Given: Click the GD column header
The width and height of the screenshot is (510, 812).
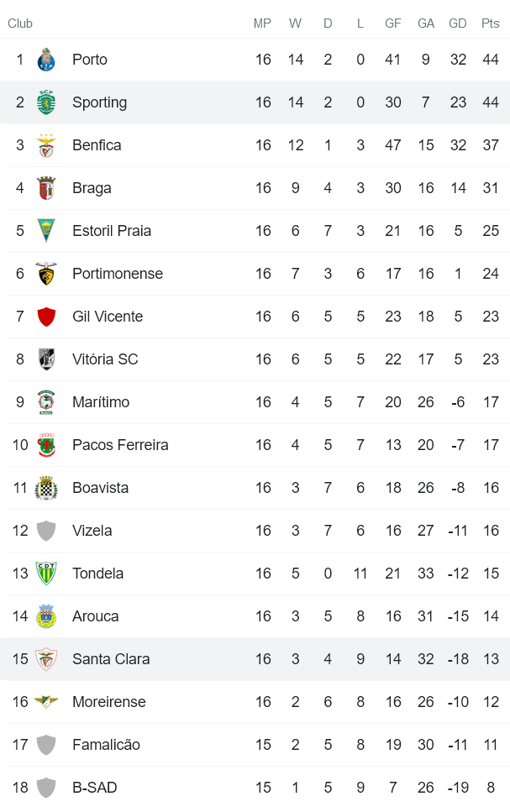Looking at the screenshot, I should (458, 24).
